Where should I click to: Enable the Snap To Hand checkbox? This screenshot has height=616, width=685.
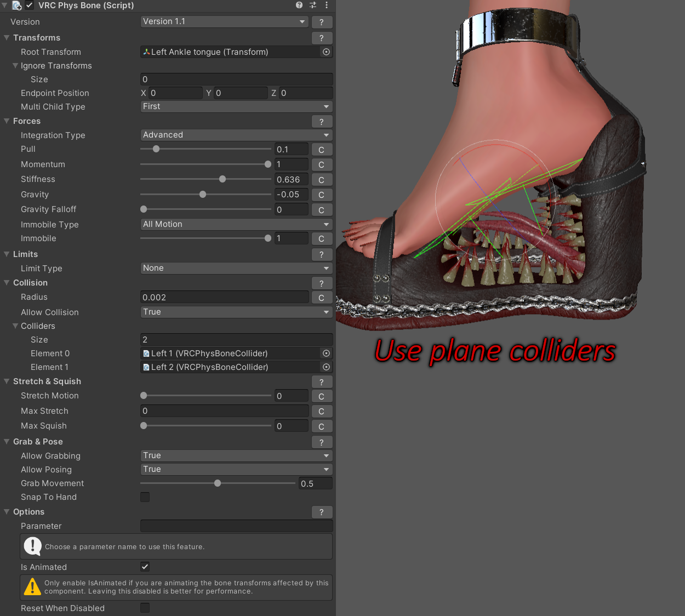point(145,497)
